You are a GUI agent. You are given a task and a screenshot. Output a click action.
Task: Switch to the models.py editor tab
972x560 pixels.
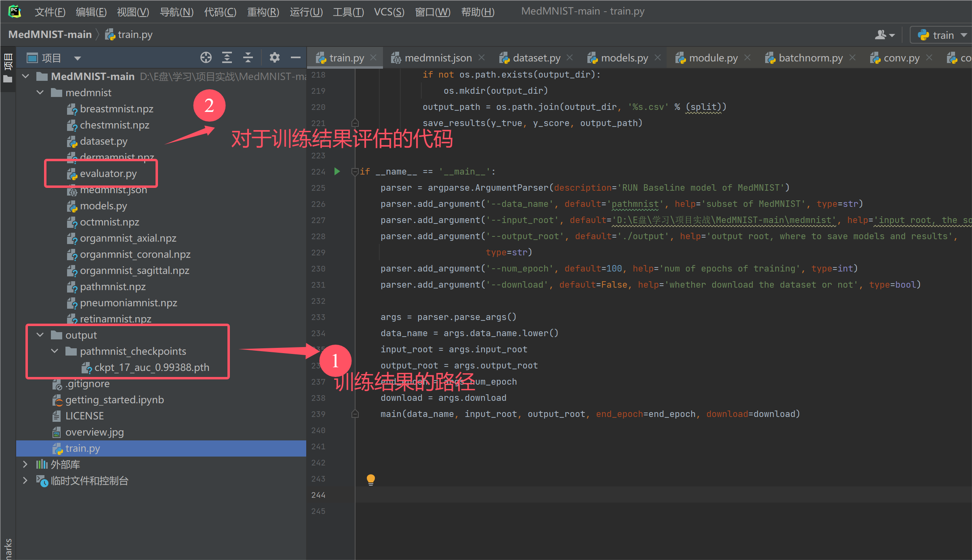click(624, 58)
